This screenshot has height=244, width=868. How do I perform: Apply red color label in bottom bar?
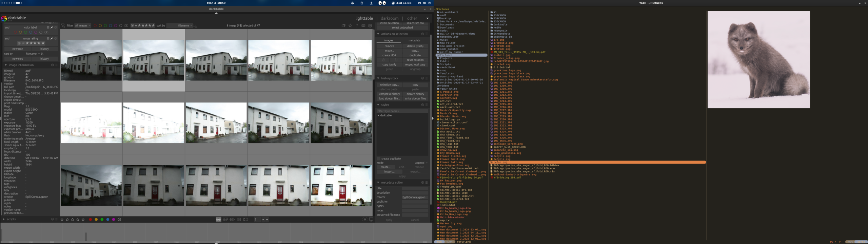(x=91, y=220)
